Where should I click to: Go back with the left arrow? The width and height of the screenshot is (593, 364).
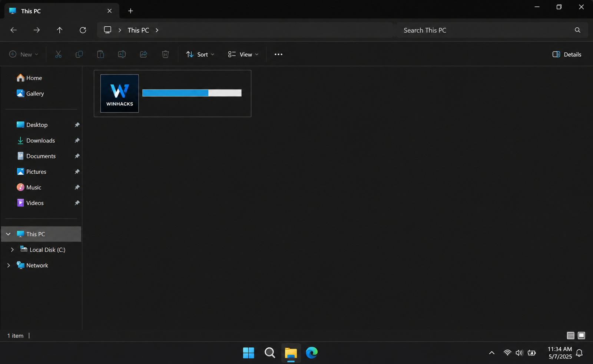pos(14,30)
